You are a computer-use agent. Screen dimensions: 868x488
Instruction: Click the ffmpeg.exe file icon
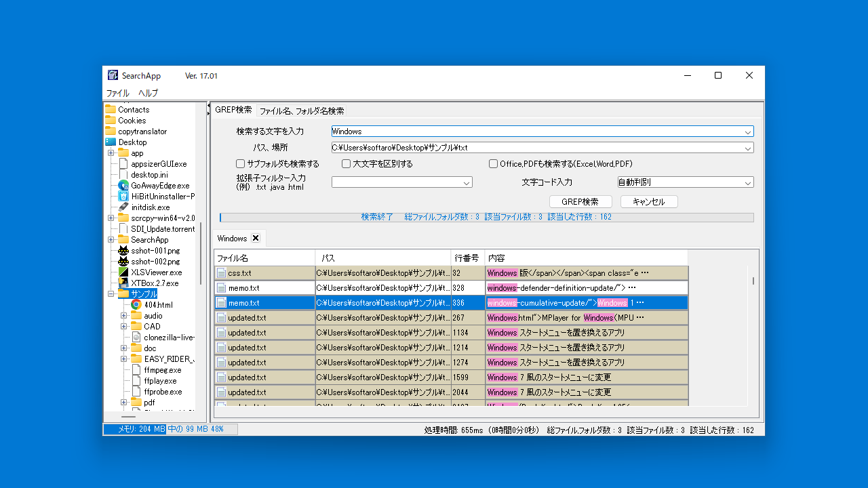(x=136, y=369)
